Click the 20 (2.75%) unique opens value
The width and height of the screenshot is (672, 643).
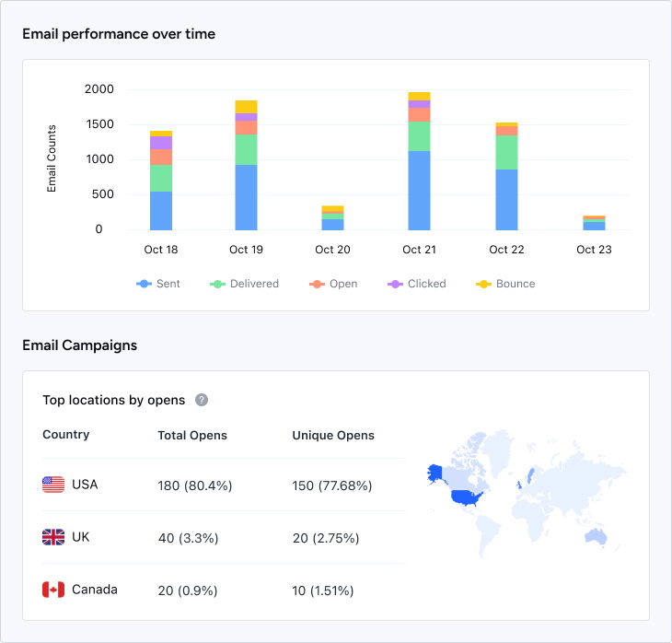(326, 538)
